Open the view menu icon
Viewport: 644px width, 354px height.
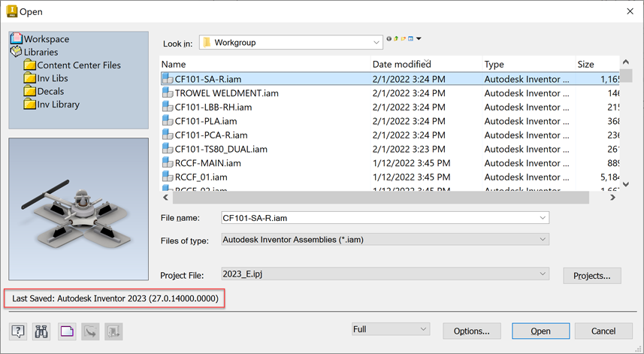pos(410,38)
